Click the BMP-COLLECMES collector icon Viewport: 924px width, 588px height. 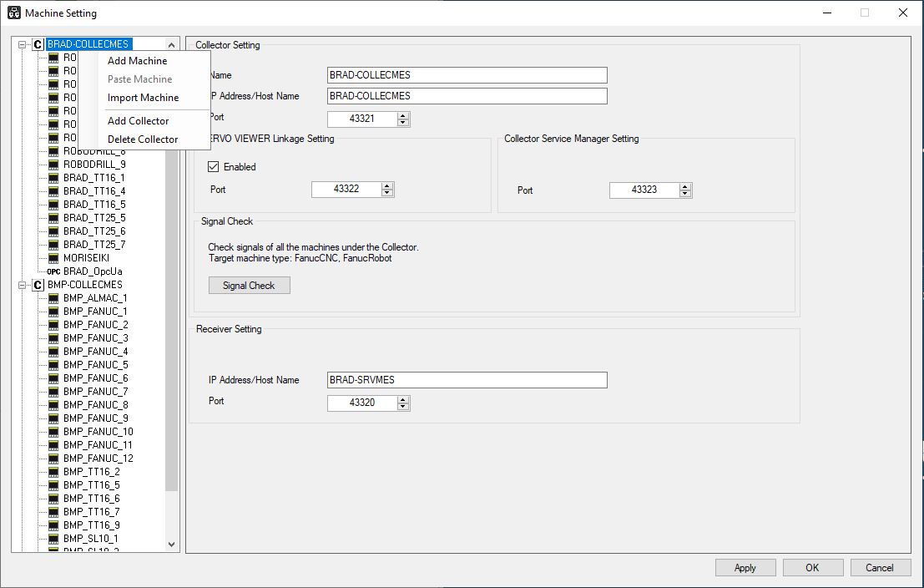pos(38,285)
